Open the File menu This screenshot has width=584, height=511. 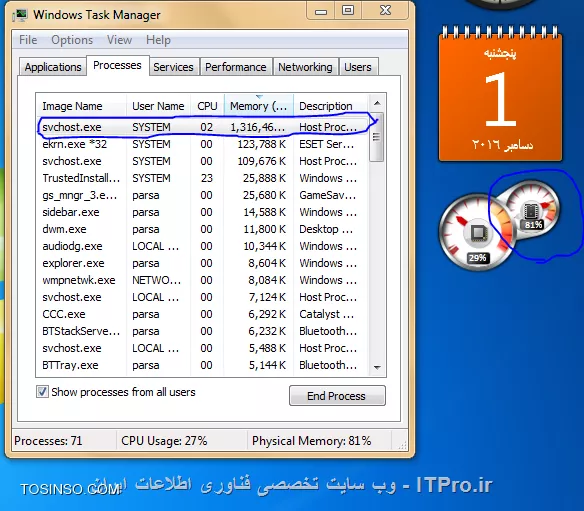28,40
